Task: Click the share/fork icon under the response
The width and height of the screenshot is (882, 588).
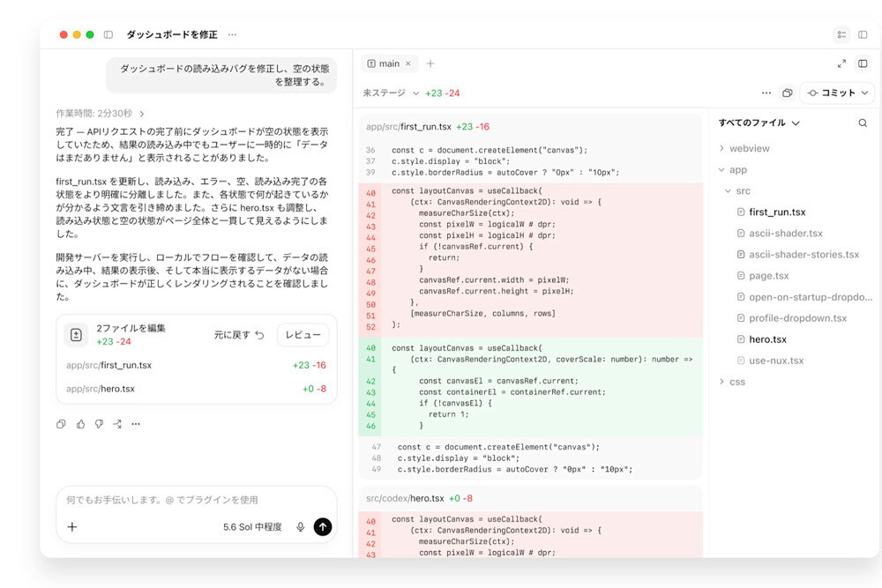Action: 117,424
